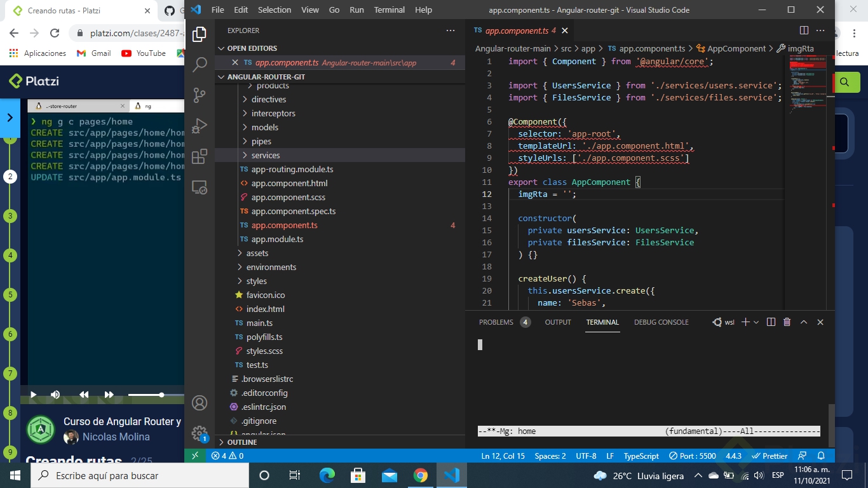868x488 pixels.
Task: Switch to the PROBLEMS tab
Action: [x=496, y=322]
